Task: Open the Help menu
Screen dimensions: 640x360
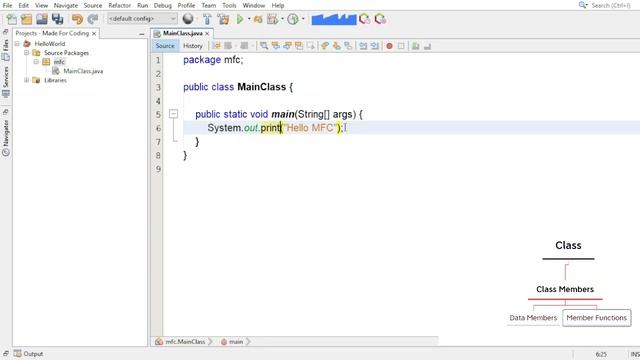Action: (x=278, y=5)
